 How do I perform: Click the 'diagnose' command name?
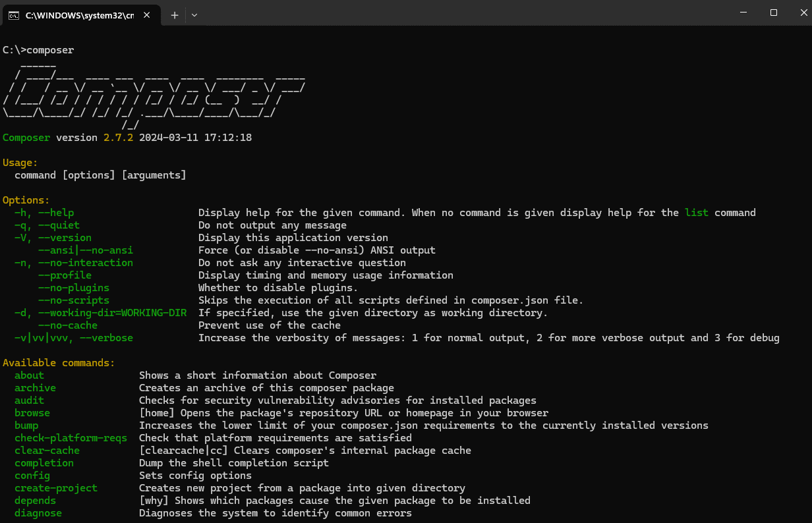click(38, 513)
